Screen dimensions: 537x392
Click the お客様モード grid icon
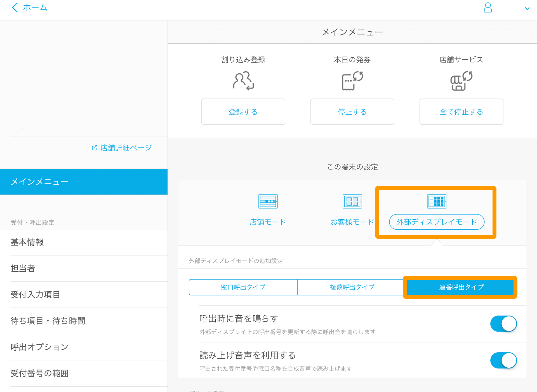pyautogui.click(x=352, y=201)
